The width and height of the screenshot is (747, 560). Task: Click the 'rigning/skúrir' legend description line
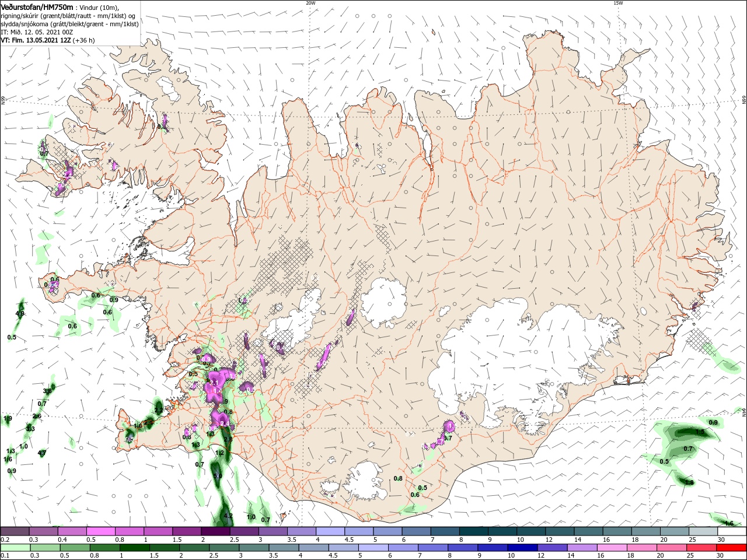tap(68, 16)
